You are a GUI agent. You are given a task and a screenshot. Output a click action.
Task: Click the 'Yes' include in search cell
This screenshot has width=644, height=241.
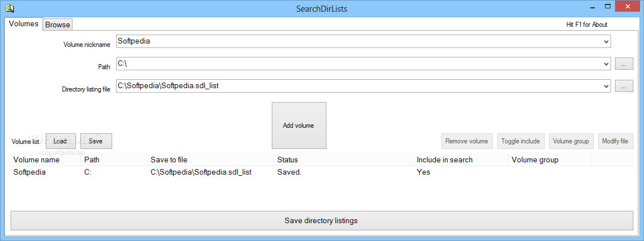pyautogui.click(x=424, y=172)
